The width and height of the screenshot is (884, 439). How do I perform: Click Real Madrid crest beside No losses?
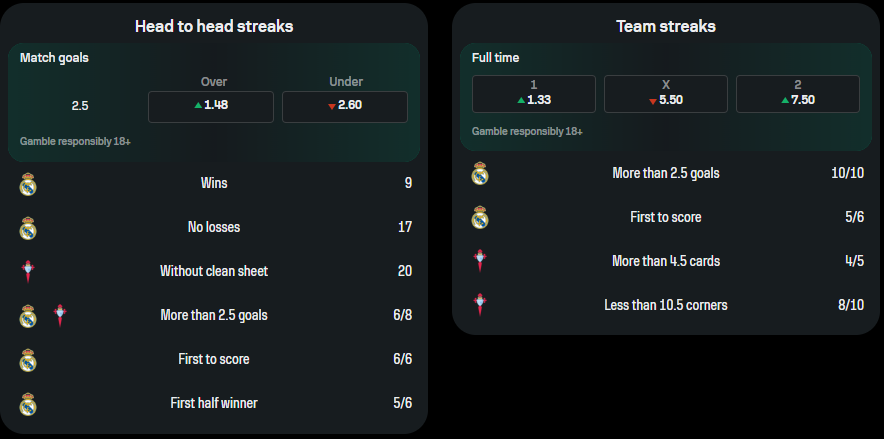(x=28, y=228)
